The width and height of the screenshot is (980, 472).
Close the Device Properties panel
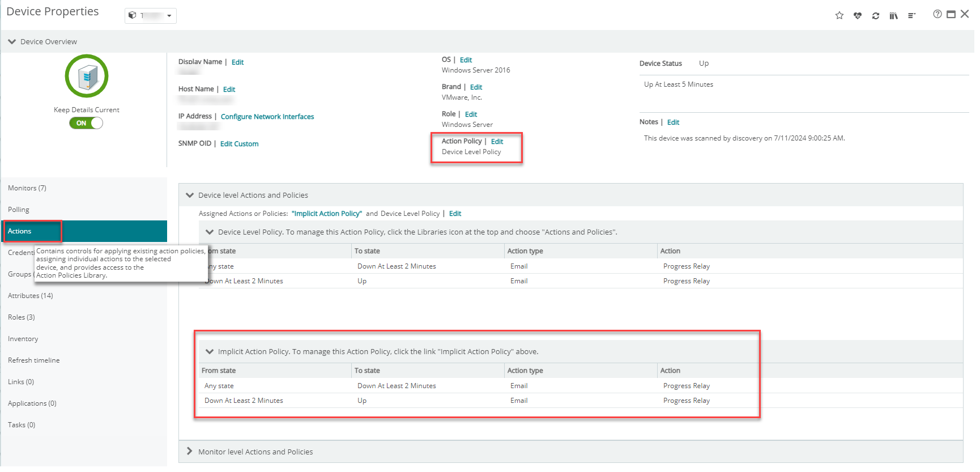coord(965,14)
